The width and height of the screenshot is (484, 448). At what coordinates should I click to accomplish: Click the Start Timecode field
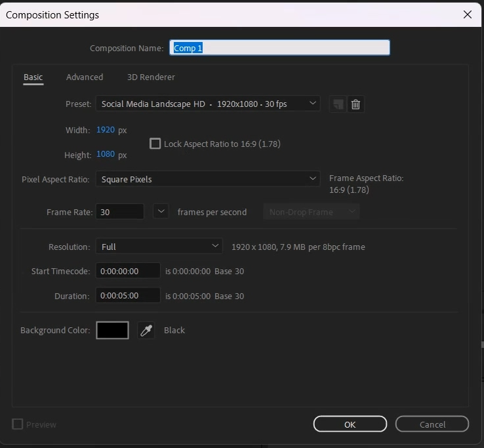click(x=128, y=271)
